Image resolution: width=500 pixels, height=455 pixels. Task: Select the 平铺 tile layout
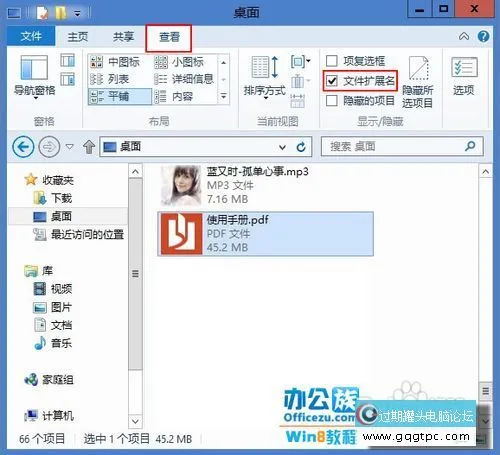pos(119,97)
